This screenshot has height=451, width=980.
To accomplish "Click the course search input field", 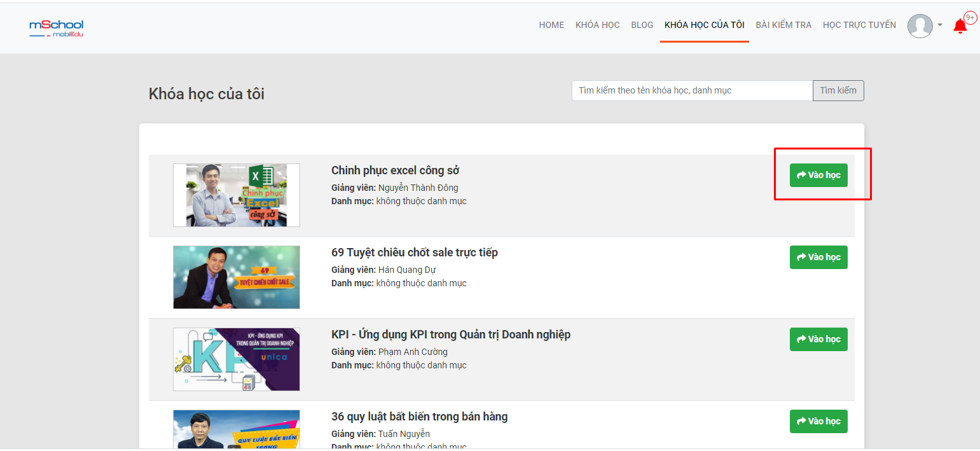I will pyautogui.click(x=693, y=90).
